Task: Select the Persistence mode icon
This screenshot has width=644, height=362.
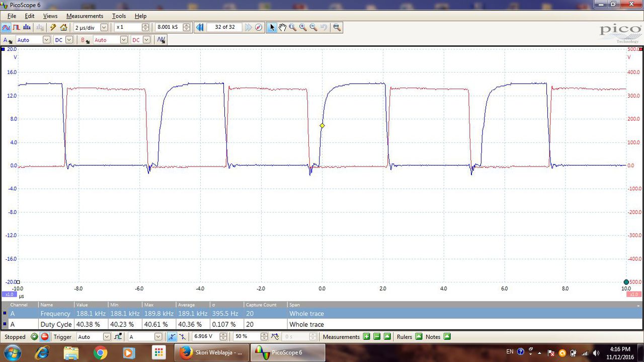Action: [x=16, y=27]
